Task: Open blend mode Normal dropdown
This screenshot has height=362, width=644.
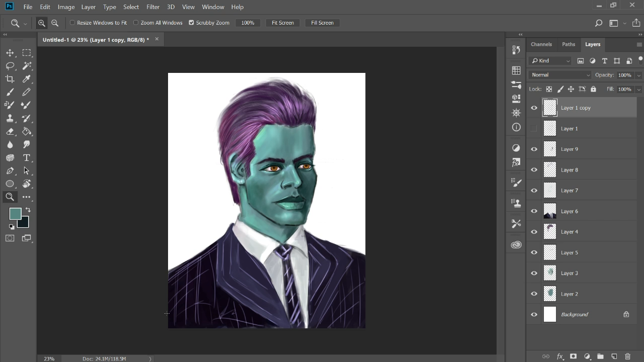Action: pyautogui.click(x=560, y=75)
